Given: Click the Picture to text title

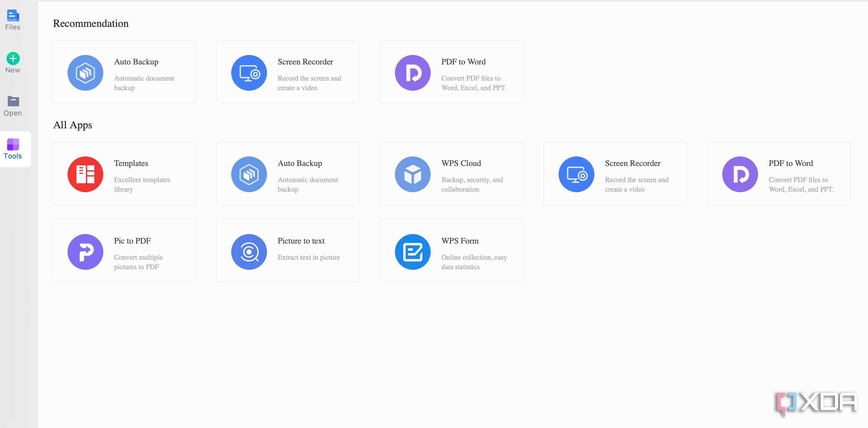Looking at the screenshot, I should point(301,241).
